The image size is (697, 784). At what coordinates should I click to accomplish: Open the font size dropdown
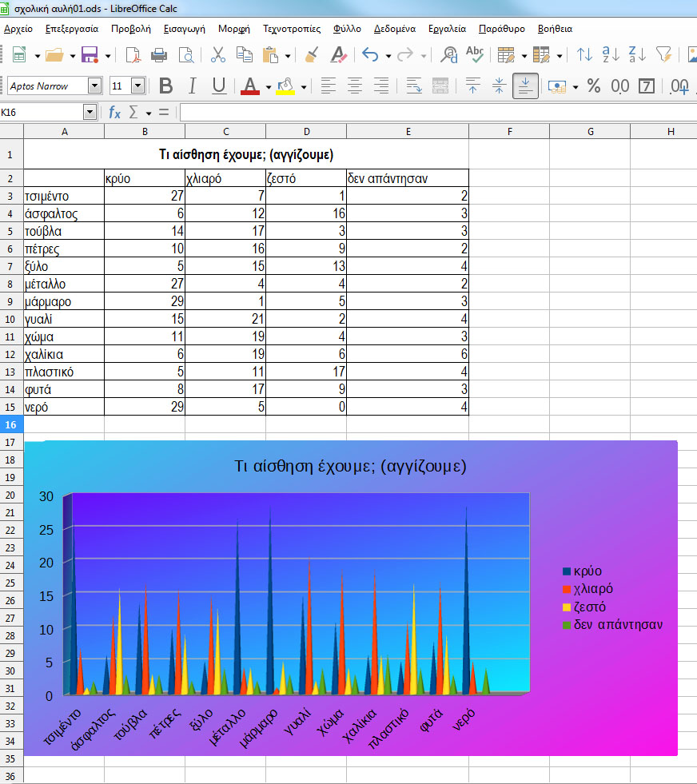(137, 86)
